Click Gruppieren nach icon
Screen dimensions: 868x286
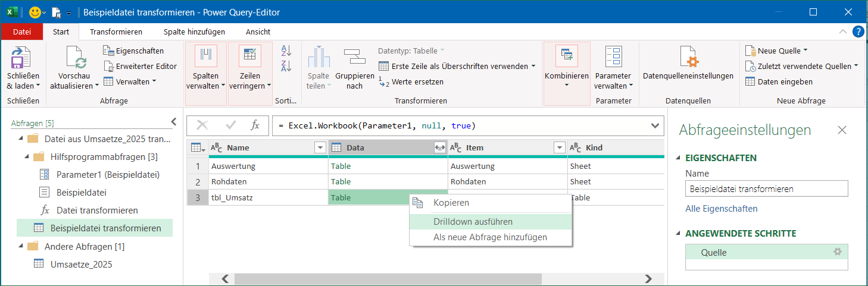(354, 58)
